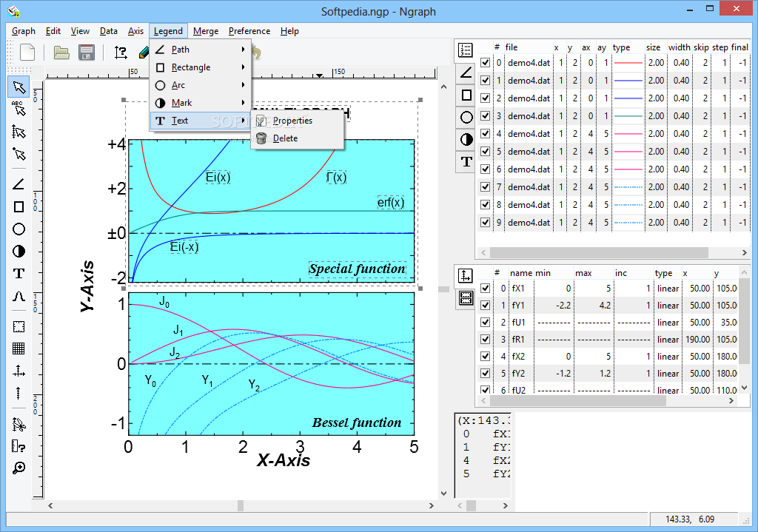The width and height of the screenshot is (758, 532).
Task: Open the arc list icon in right panel
Action: point(466,117)
